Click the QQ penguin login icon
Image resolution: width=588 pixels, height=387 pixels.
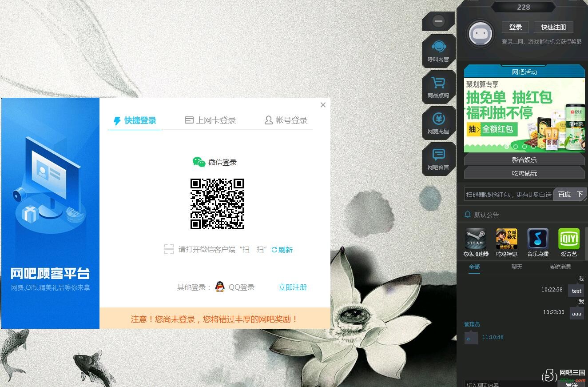[220, 287]
